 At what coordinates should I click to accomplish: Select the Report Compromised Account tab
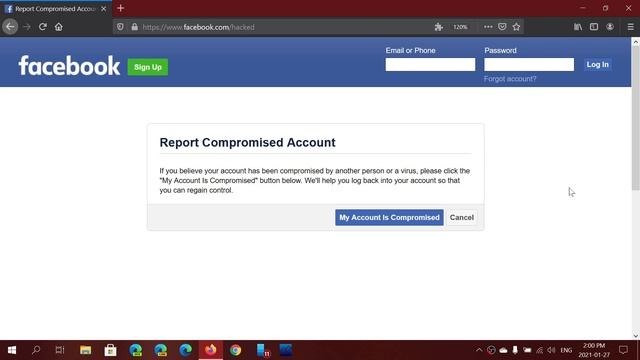point(56,9)
